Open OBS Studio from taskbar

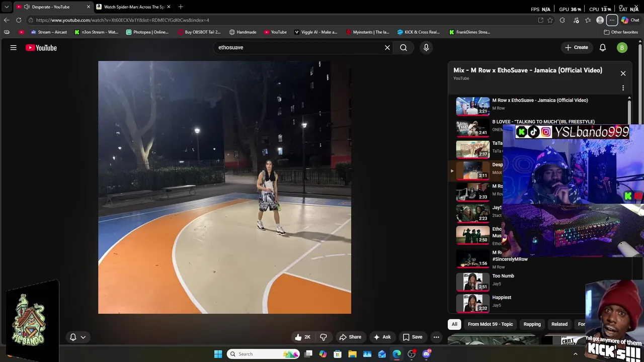tap(412, 354)
